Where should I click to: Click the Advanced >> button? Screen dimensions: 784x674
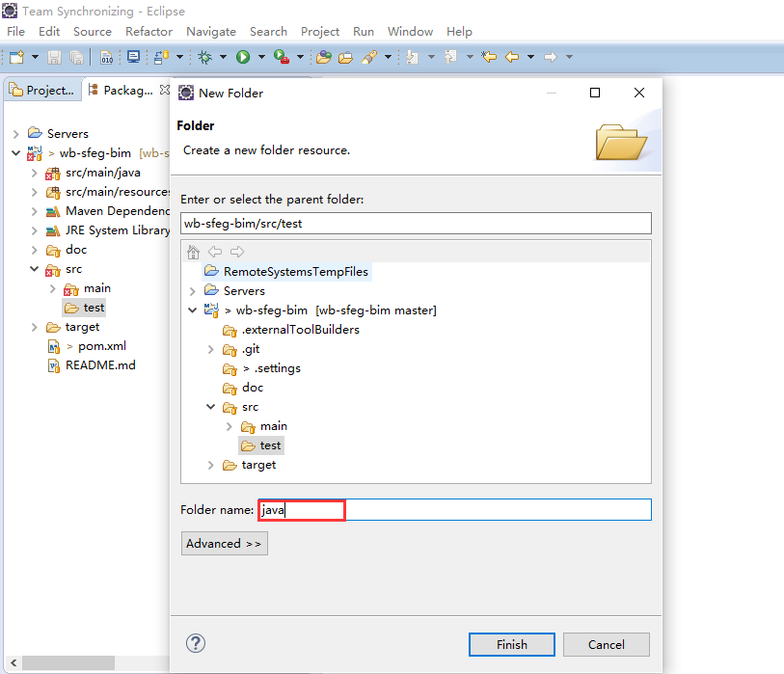[x=224, y=544]
